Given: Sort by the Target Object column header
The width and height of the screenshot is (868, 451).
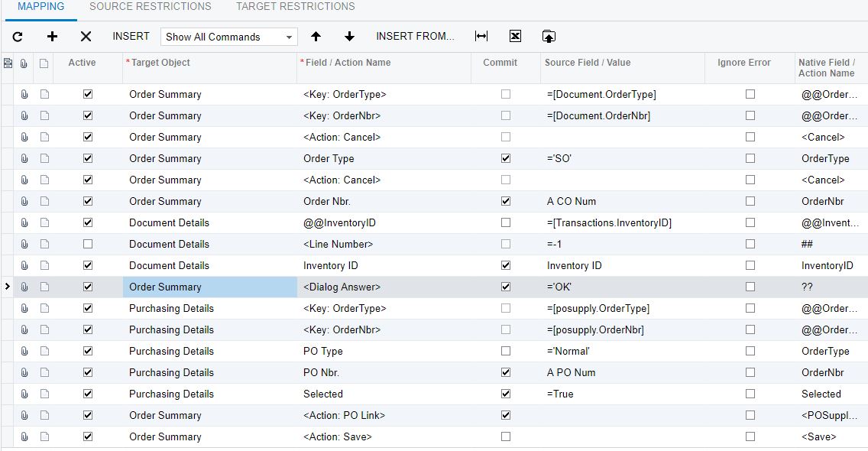Looking at the screenshot, I should click(x=160, y=63).
